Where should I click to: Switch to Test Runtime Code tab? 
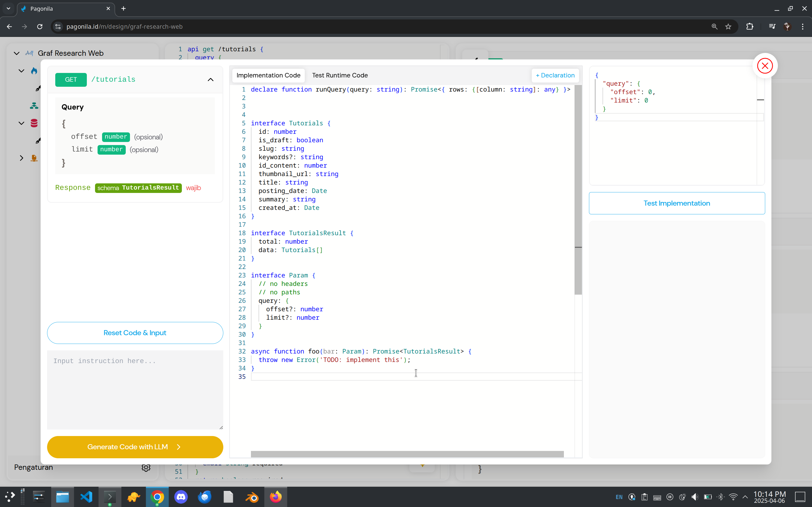point(339,75)
